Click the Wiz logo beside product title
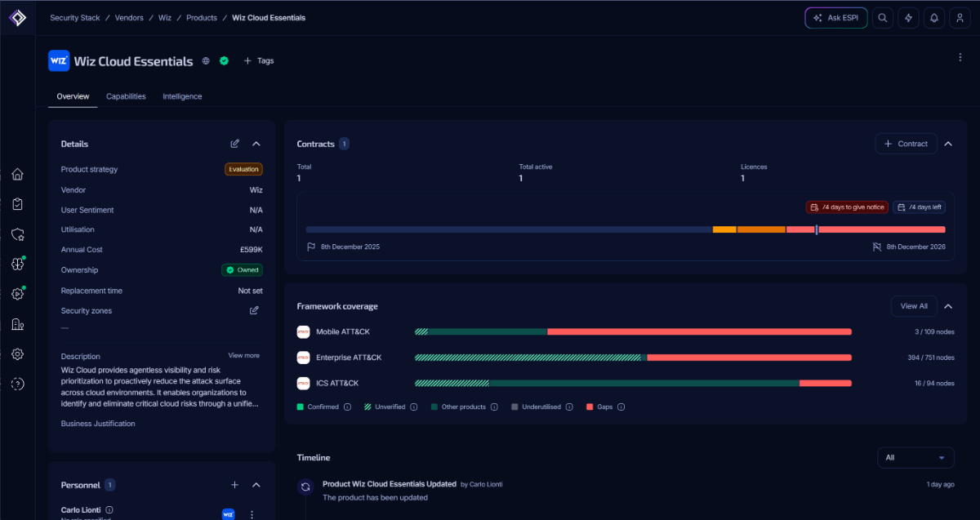This screenshot has width=980, height=520. tap(59, 60)
